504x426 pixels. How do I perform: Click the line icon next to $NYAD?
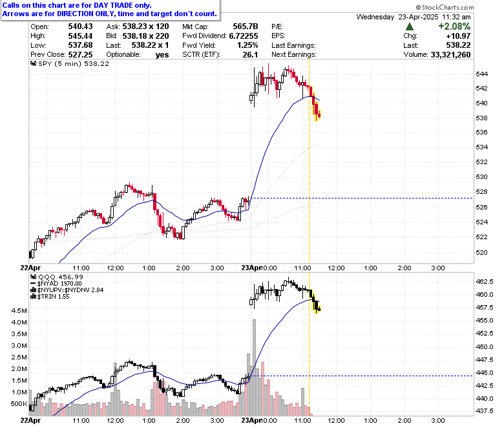coord(33,284)
